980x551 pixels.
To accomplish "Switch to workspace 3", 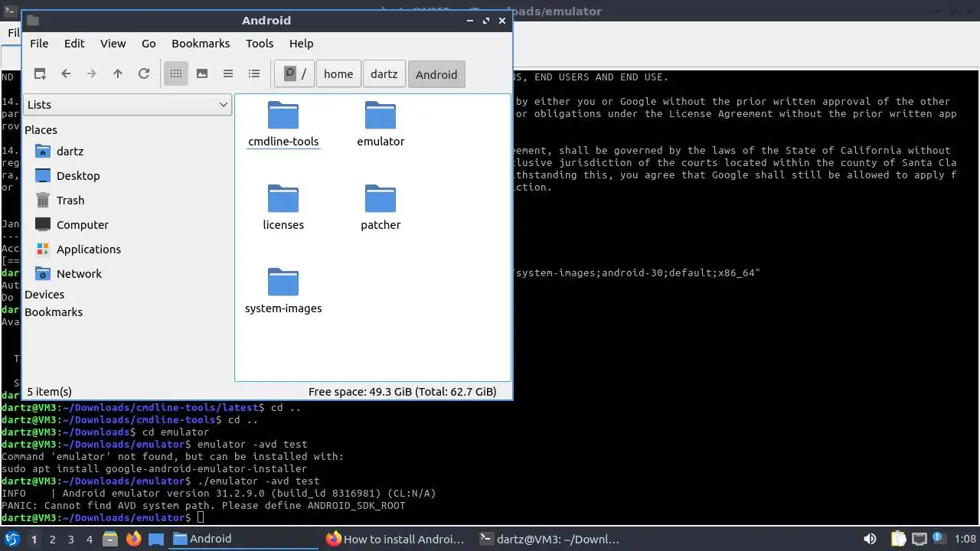I will tap(70, 540).
